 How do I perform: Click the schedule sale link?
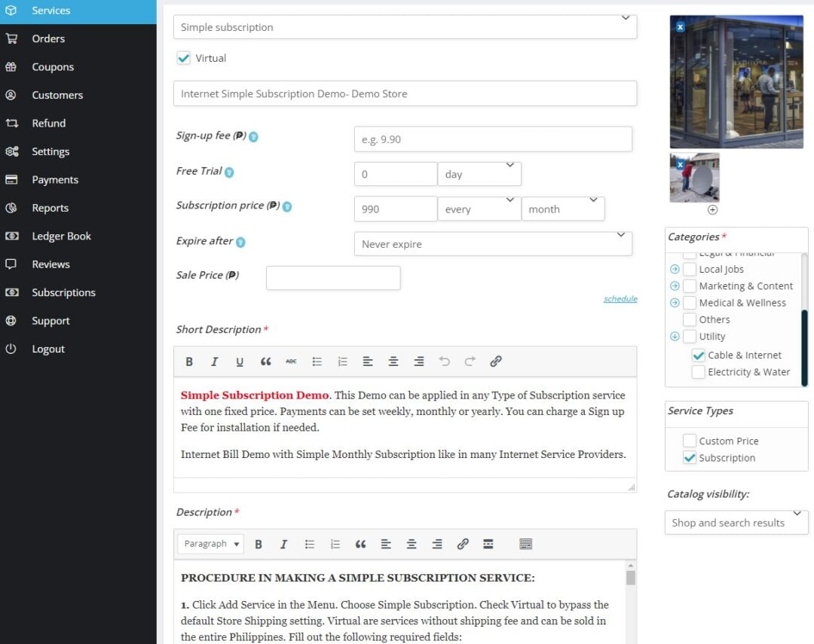pos(620,299)
